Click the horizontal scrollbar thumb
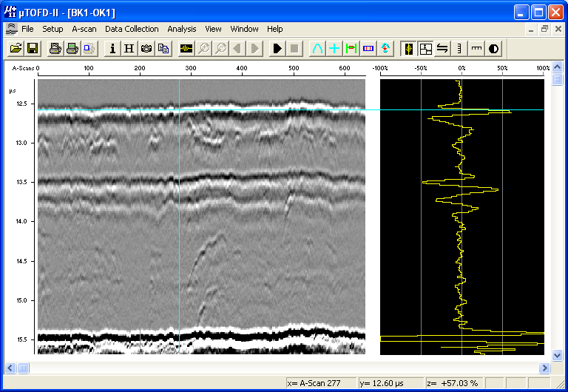 23,368
